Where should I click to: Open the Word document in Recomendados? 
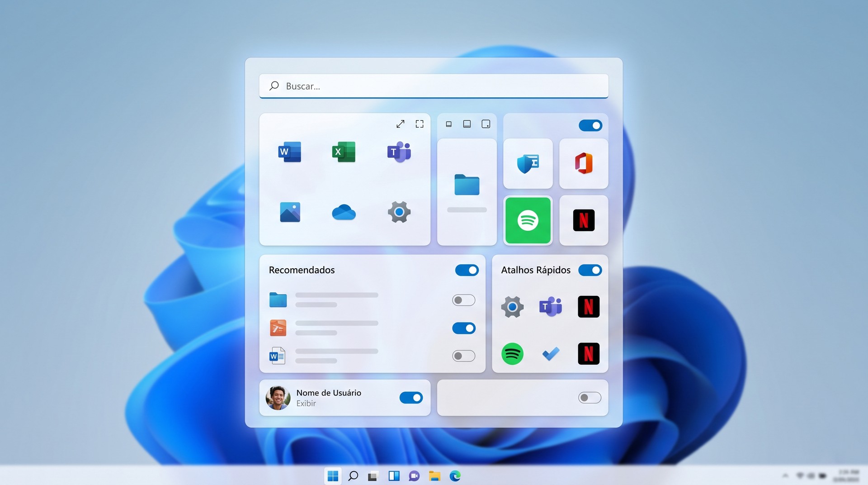(277, 356)
